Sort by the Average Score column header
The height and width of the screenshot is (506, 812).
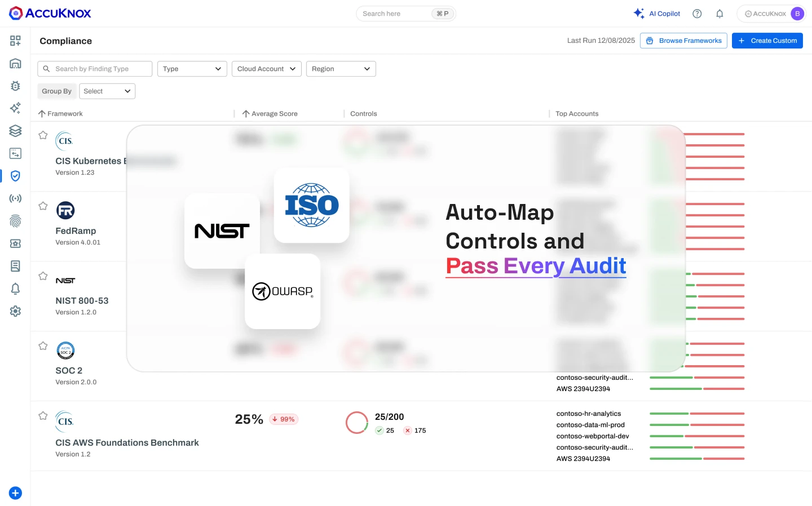(270, 114)
